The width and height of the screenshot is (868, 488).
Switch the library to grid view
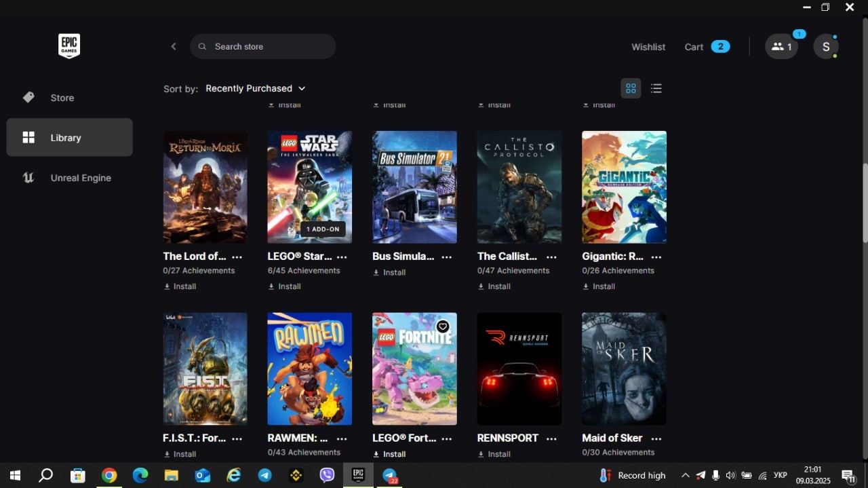pos(631,88)
